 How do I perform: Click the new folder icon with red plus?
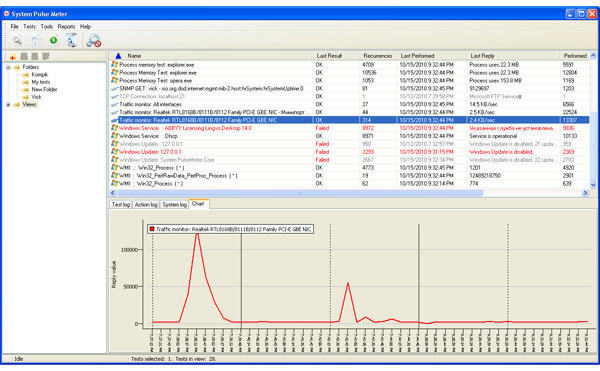point(13,57)
